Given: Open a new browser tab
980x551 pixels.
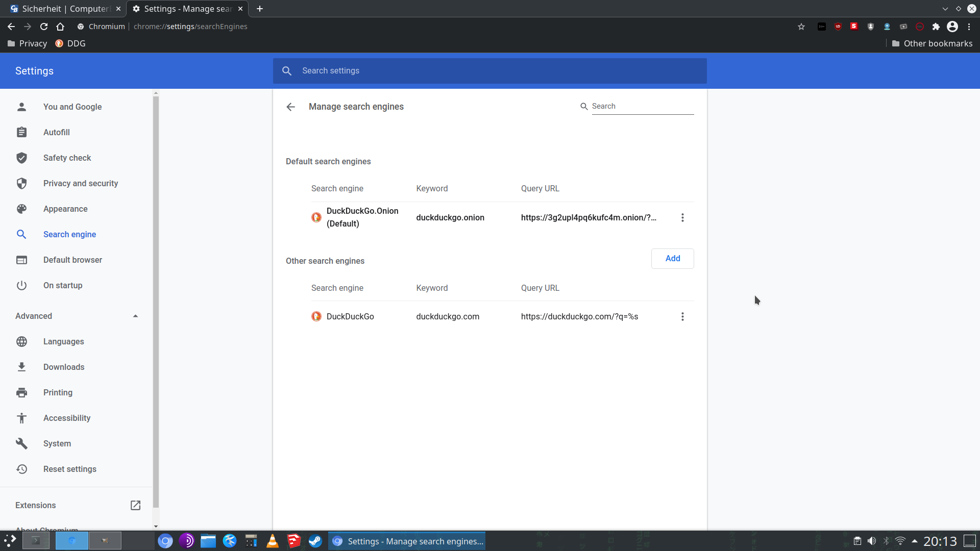Looking at the screenshot, I should (260, 9).
